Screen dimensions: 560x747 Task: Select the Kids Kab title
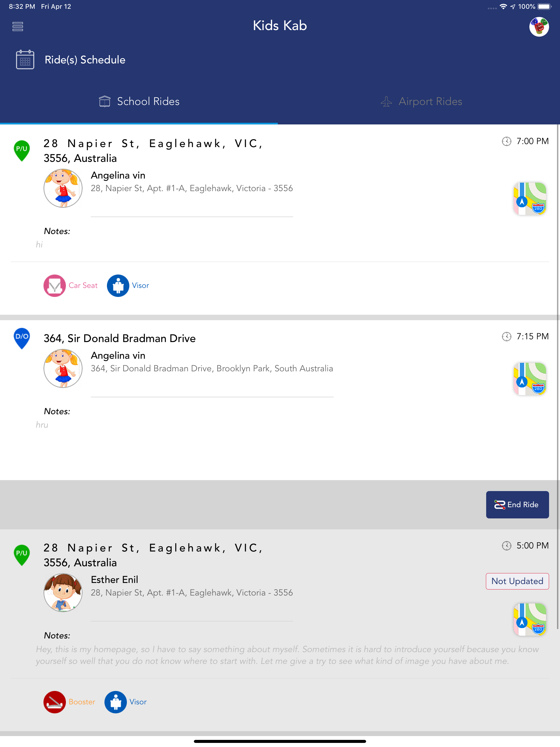pyautogui.click(x=280, y=26)
